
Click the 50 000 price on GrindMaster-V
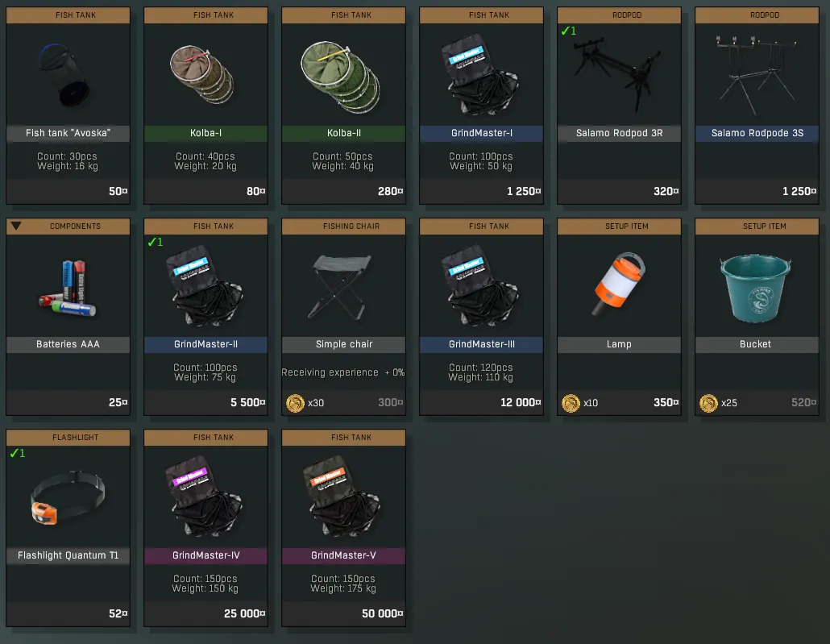[x=382, y=613]
